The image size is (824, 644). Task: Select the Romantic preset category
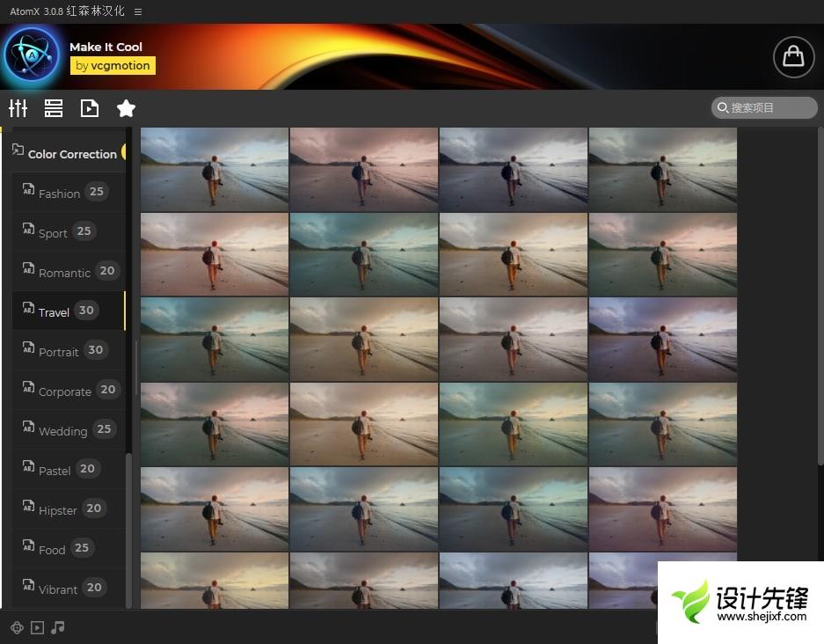click(64, 272)
